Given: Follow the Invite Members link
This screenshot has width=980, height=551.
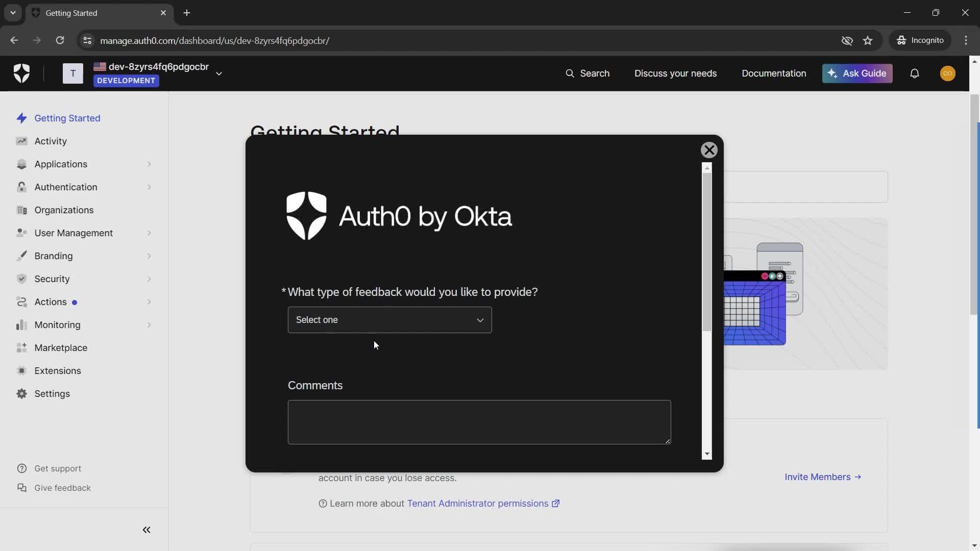Looking at the screenshot, I should 823,477.
